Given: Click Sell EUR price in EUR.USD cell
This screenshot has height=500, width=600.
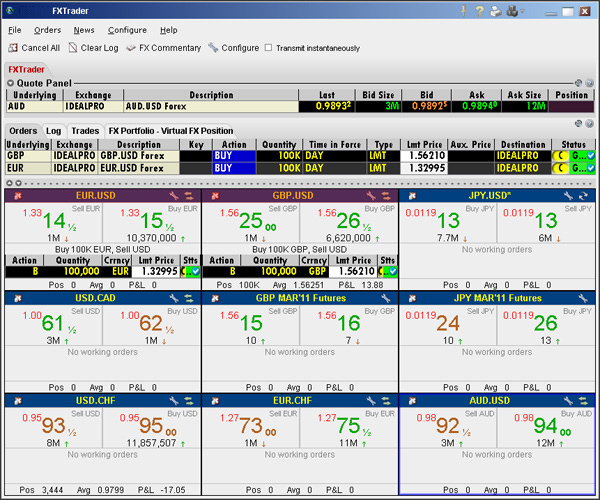Looking at the screenshot, I should (x=54, y=223).
